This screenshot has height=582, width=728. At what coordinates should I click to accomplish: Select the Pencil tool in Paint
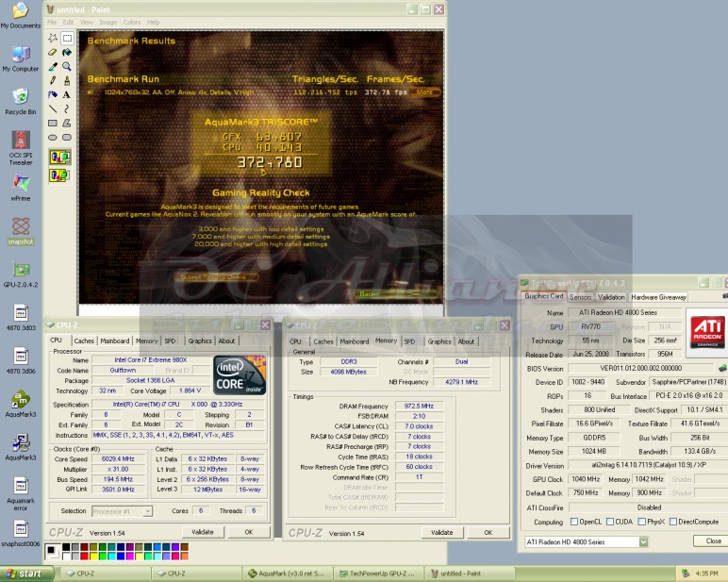[x=53, y=81]
